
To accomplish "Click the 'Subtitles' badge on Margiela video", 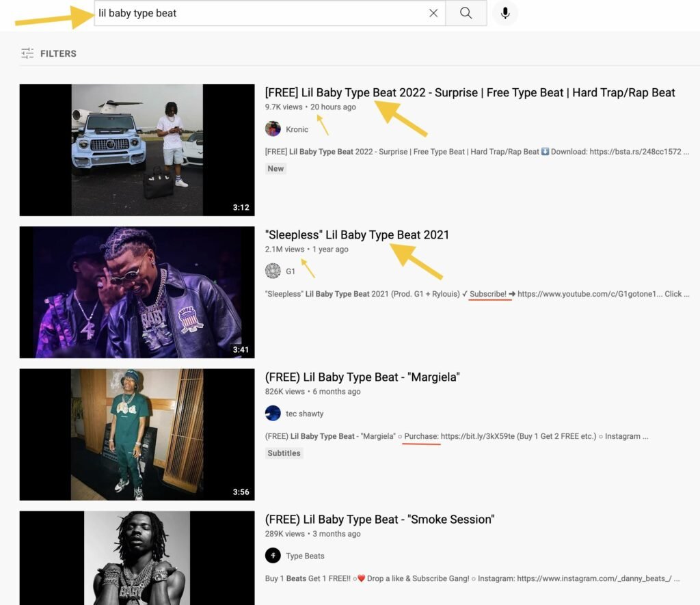I will pos(284,453).
